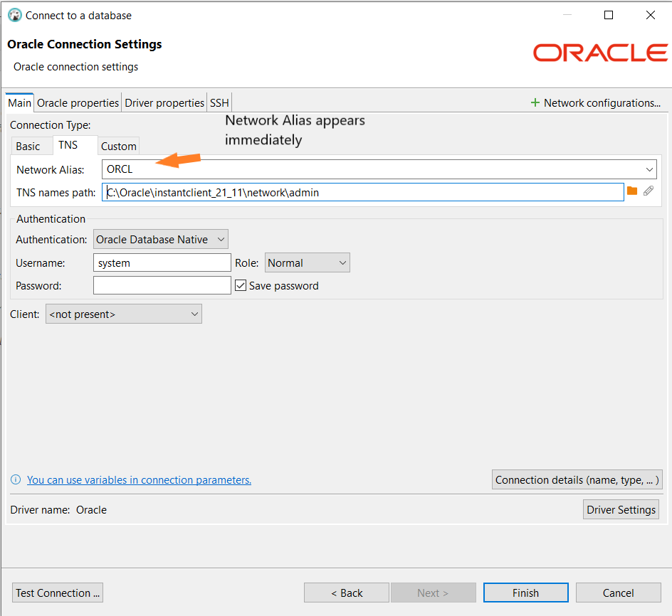The width and height of the screenshot is (672, 616).
Task: Click the Username field containing system
Action: pos(162,262)
